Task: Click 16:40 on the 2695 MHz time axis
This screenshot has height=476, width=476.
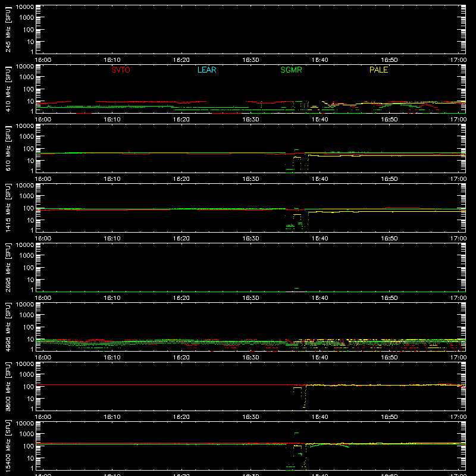Action: tap(320, 298)
